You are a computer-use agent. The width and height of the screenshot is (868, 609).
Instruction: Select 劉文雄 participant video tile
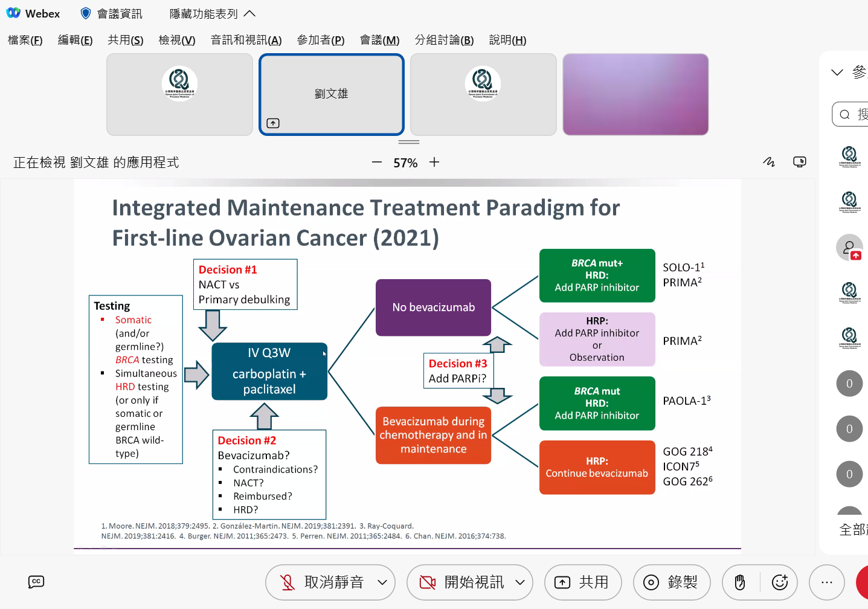(332, 94)
